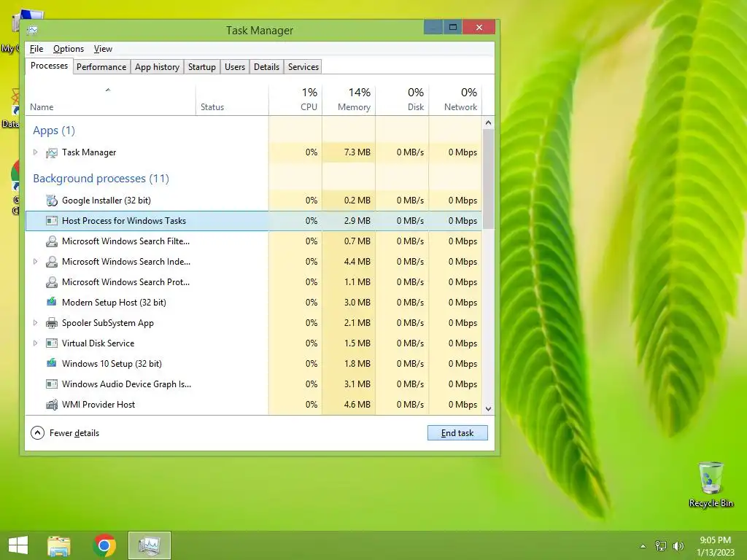This screenshot has height=560, width=747.
Task: Select the Windows Audio Device Graph row
Action: click(253, 384)
